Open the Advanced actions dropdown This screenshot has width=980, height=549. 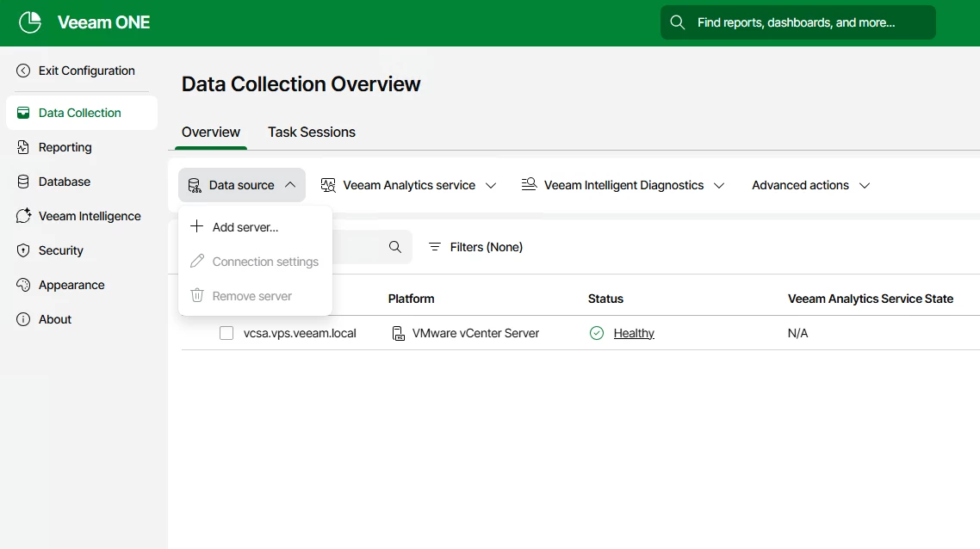(810, 186)
